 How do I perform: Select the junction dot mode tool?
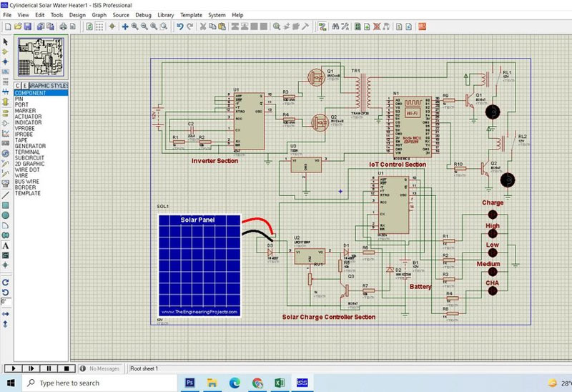pyautogui.click(x=6, y=62)
